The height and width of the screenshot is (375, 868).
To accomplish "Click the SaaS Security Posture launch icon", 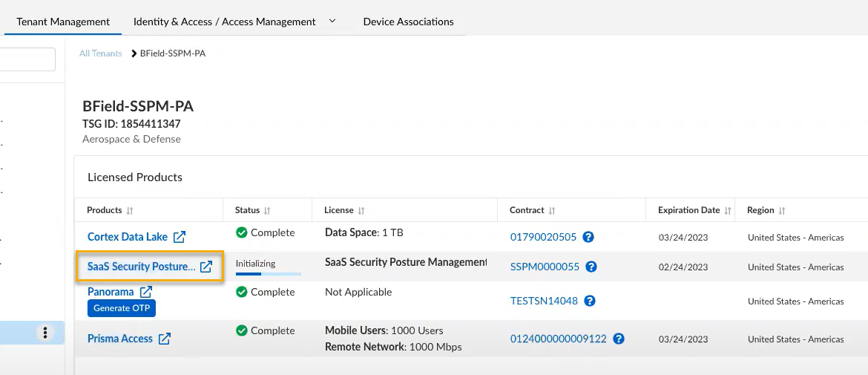I will click(x=206, y=267).
